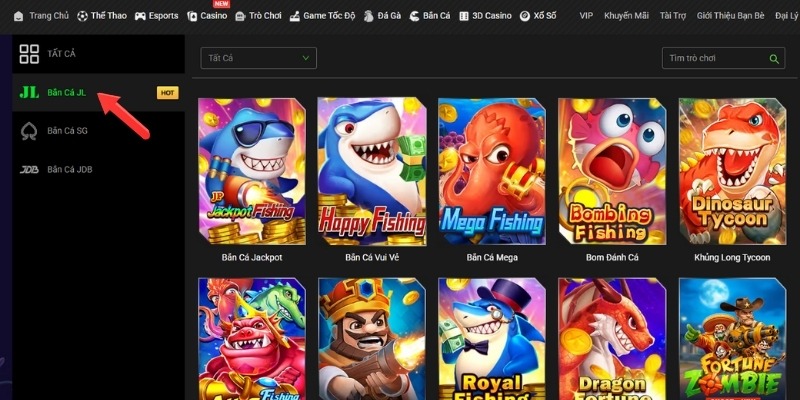Click the Khủng Long Tycoon title text
The image size is (800, 400).
732,258
